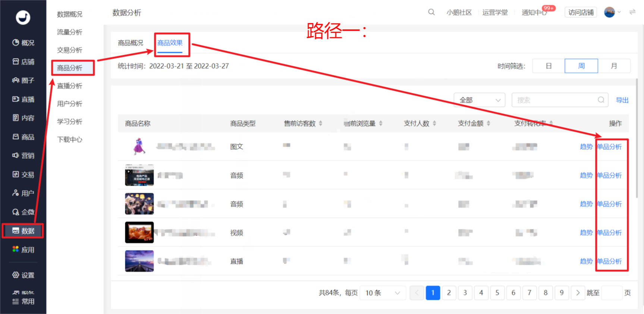Go to page 9
This screenshot has width=644, height=314.
point(562,293)
